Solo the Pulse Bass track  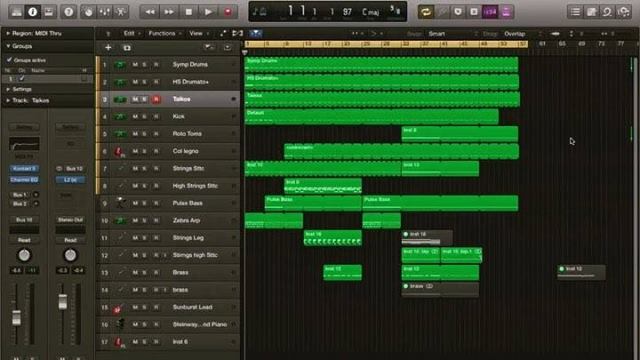144,203
